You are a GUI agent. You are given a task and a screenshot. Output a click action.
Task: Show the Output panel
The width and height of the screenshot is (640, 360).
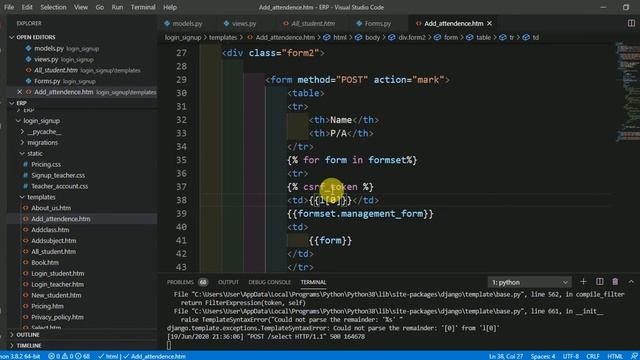(x=228, y=282)
